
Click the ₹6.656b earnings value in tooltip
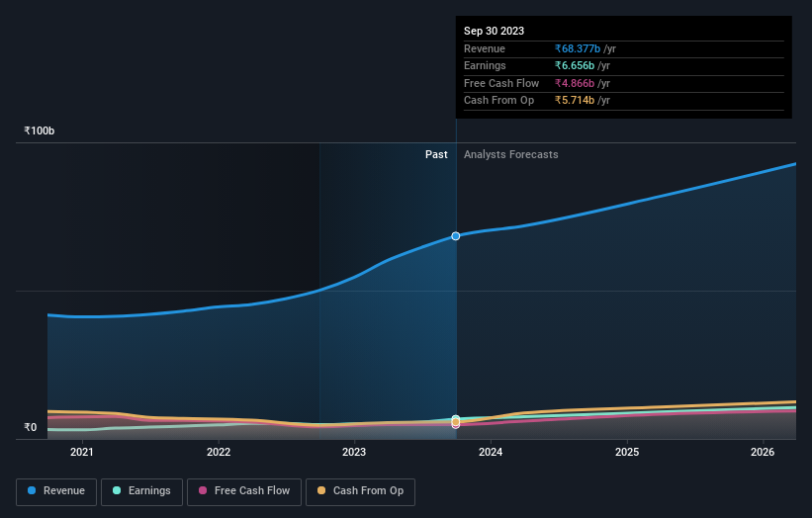pos(575,65)
